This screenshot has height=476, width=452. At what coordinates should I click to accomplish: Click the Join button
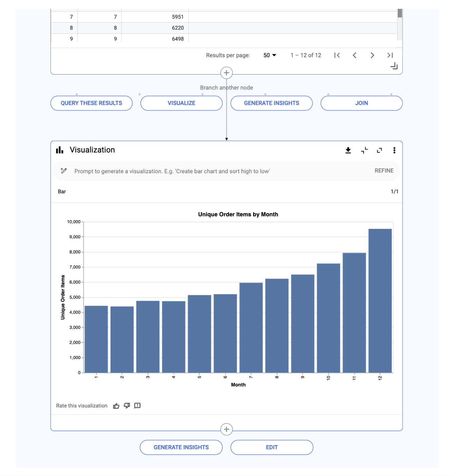coord(361,103)
